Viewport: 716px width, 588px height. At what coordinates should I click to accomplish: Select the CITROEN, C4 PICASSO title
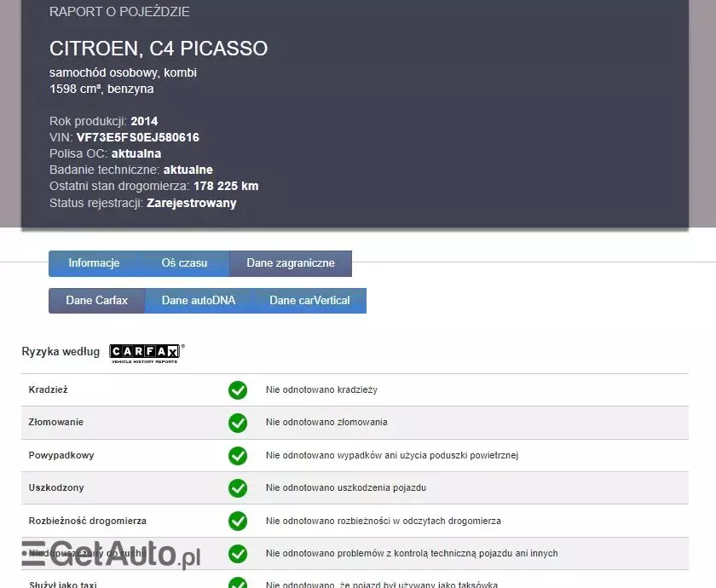pos(159,49)
